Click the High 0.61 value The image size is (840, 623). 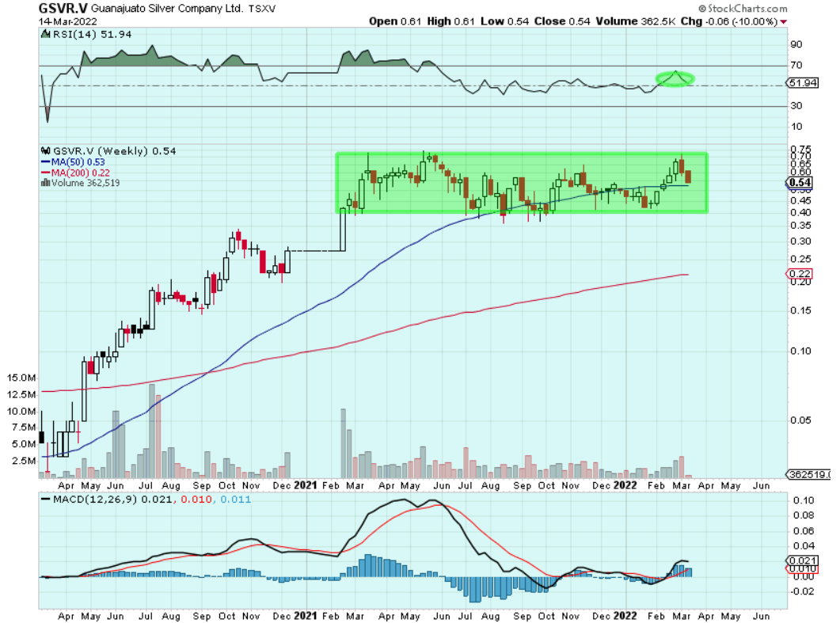[x=450, y=21]
